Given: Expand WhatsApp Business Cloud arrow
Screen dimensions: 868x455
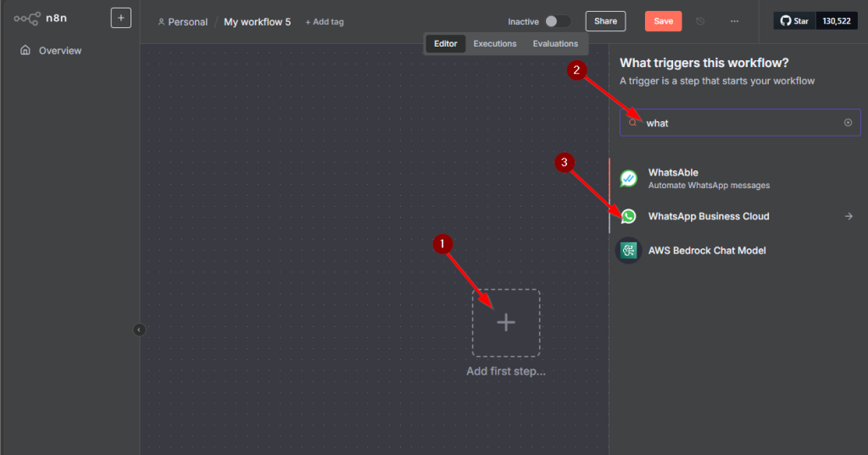Looking at the screenshot, I should [x=849, y=216].
